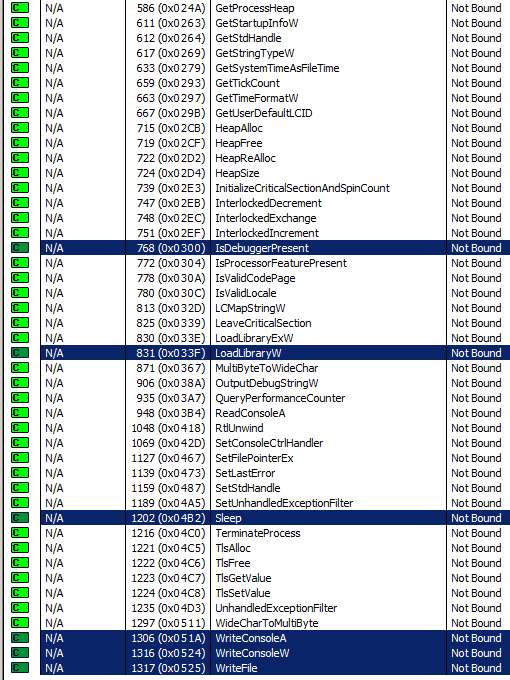The height and width of the screenshot is (680, 510).
Task: Click N/A cell in QueryPerformanceCounter row
Action: 54,398
